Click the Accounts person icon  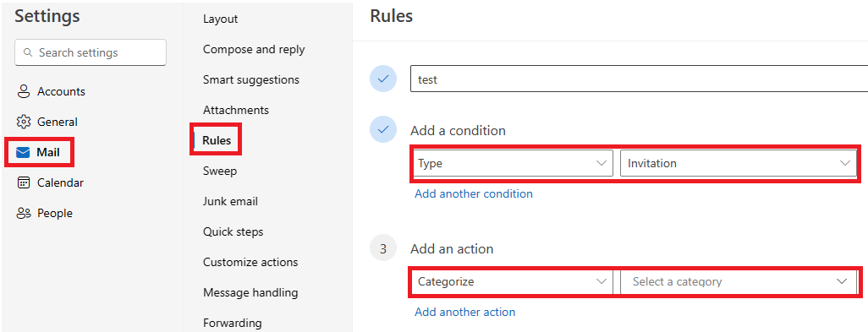[x=23, y=92]
